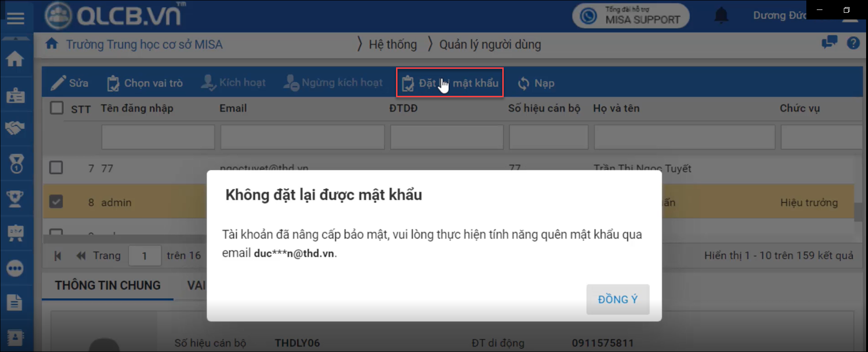Image resolution: width=868 pixels, height=352 pixels.
Task: Click the MISA Support phone icon
Action: point(589,16)
